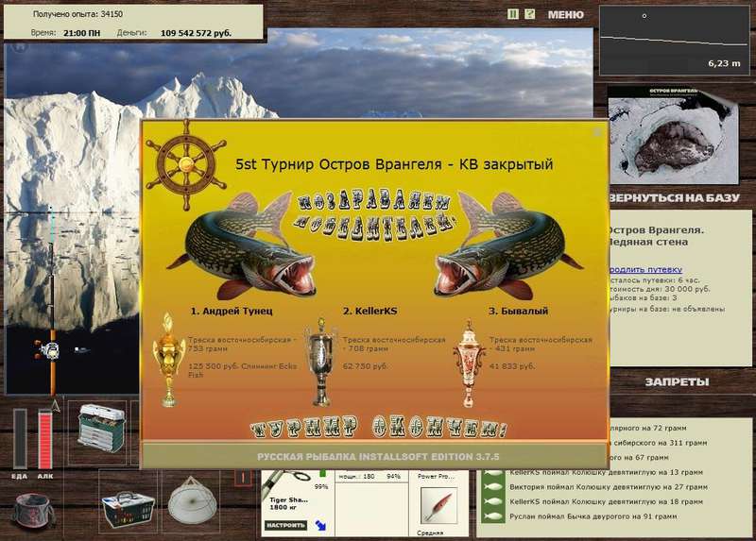The image size is (756, 541).
Task: Select log line Руслан поймал Бычка двурогого
Action: [593, 516]
